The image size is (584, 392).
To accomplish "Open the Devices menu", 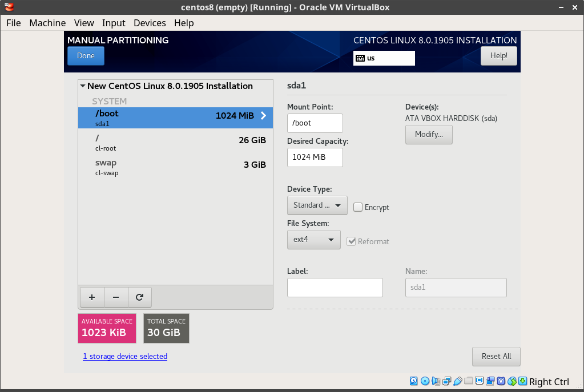I will click(150, 23).
